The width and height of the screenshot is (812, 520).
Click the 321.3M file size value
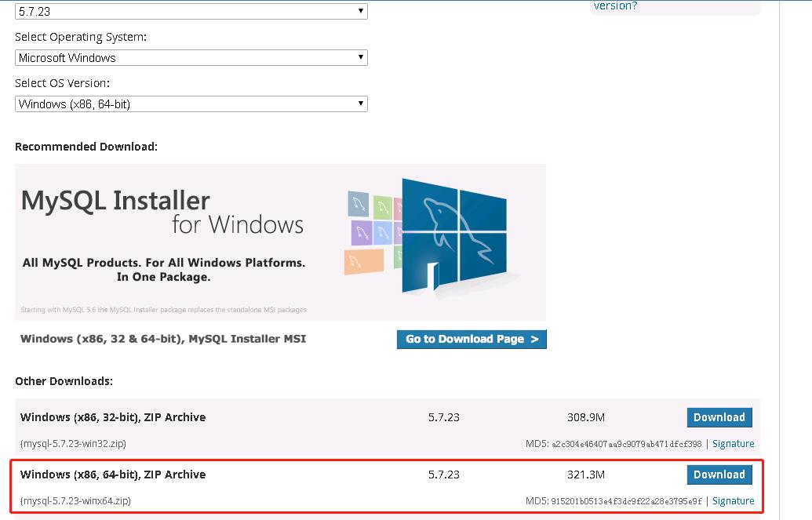pyautogui.click(x=586, y=475)
